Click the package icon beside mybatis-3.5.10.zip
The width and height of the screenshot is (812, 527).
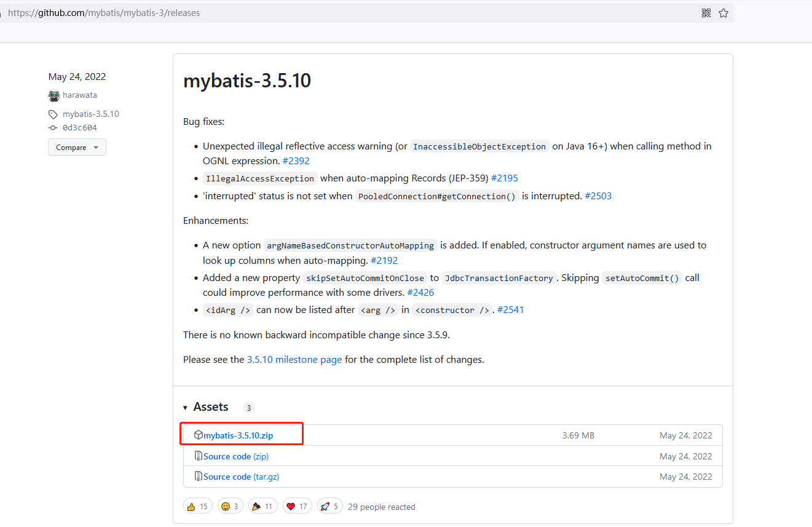point(199,435)
